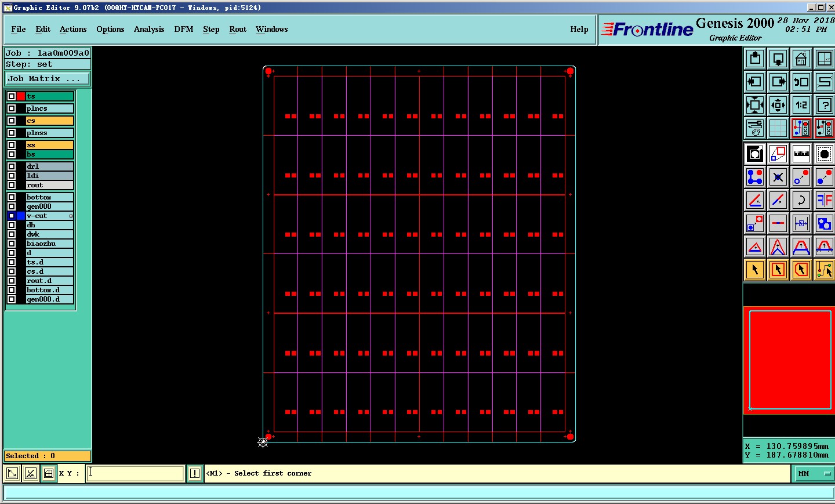Open the File menu
Image resolution: width=835 pixels, height=504 pixels.
[19, 30]
